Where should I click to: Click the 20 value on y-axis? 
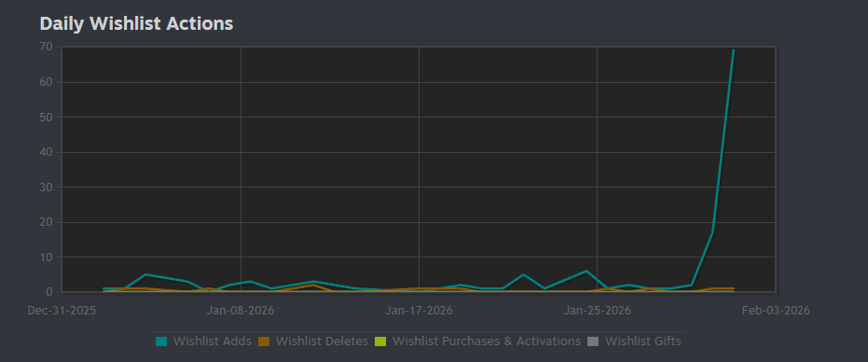tap(46, 222)
